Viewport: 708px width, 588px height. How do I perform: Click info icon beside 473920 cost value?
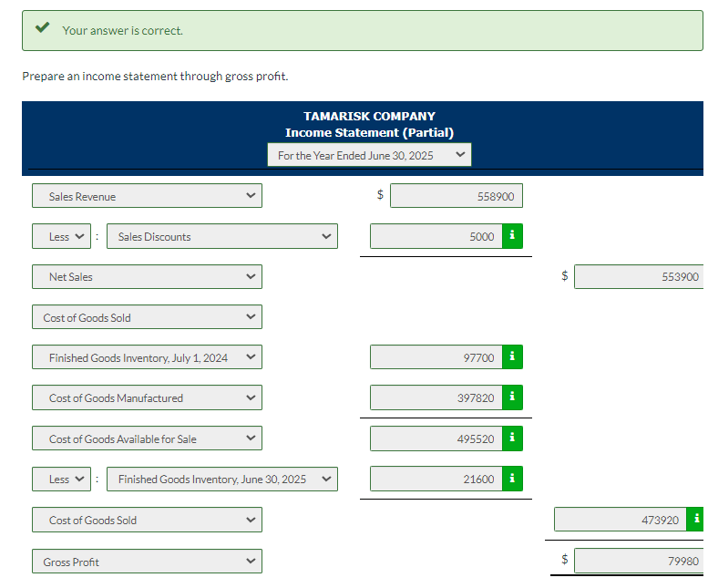pos(695,520)
